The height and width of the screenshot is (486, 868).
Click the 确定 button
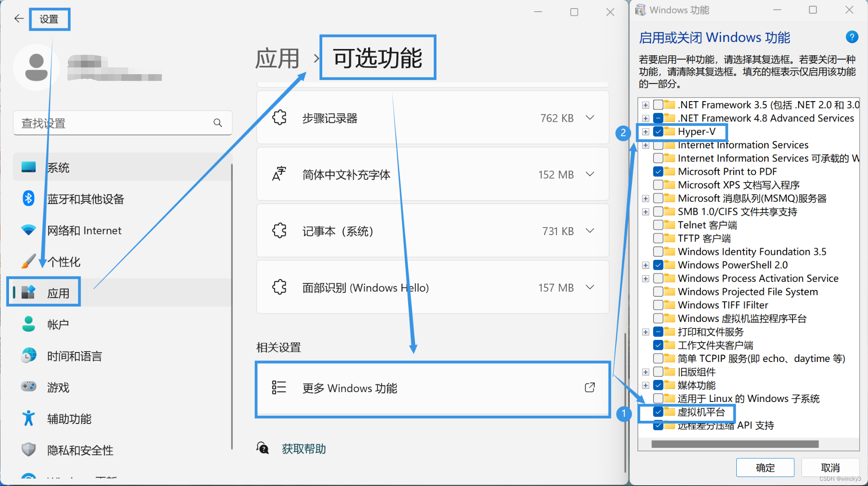pyautogui.click(x=765, y=468)
